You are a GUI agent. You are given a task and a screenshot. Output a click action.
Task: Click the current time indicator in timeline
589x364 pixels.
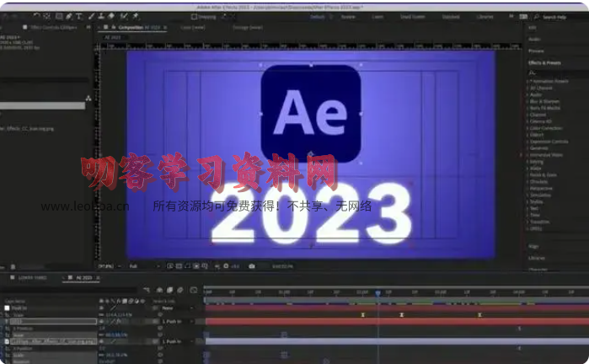point(377,292)
